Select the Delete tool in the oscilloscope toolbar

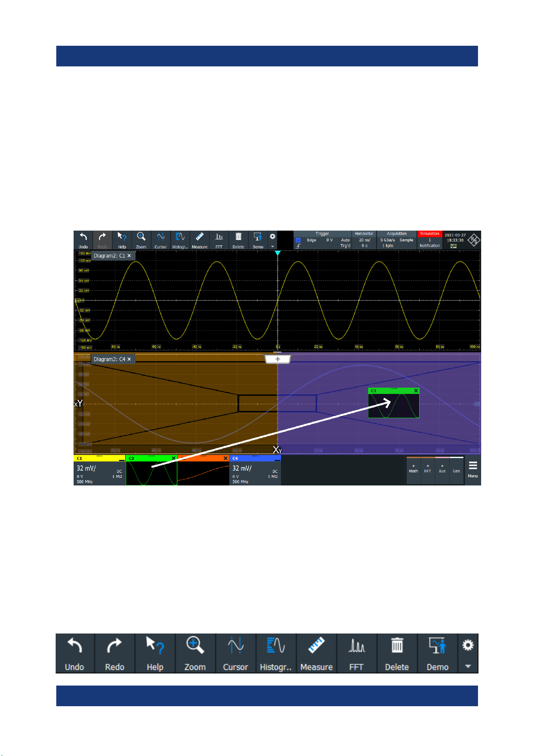click(x=238, y=240)
